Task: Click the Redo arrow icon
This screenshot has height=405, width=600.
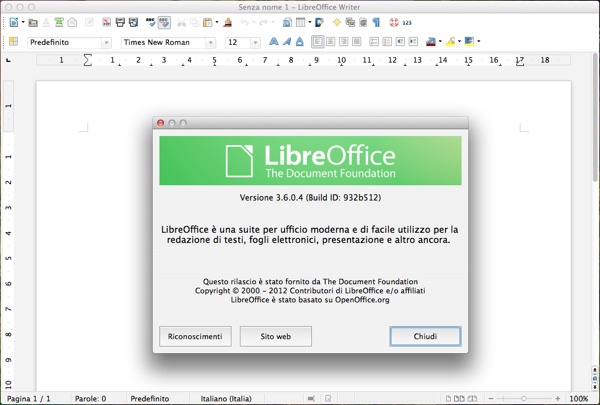Action: pyautogui.click(x=264, y=23)
